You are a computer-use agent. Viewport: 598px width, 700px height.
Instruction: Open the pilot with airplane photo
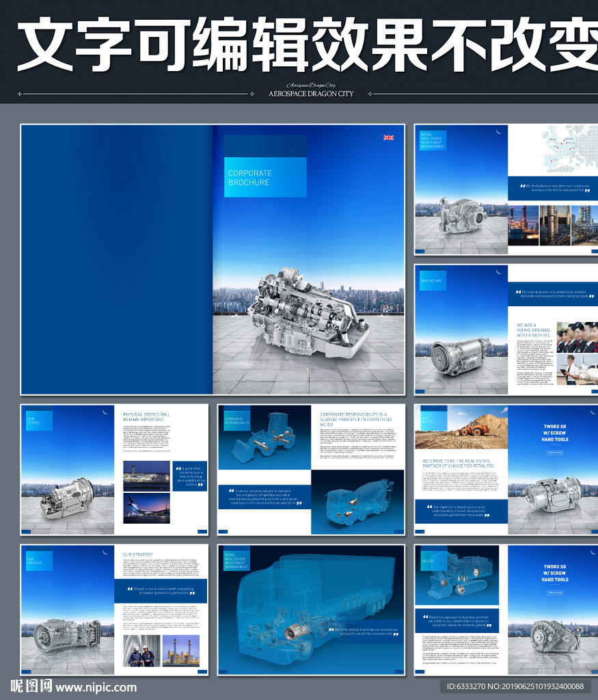(x=577, y=370)
